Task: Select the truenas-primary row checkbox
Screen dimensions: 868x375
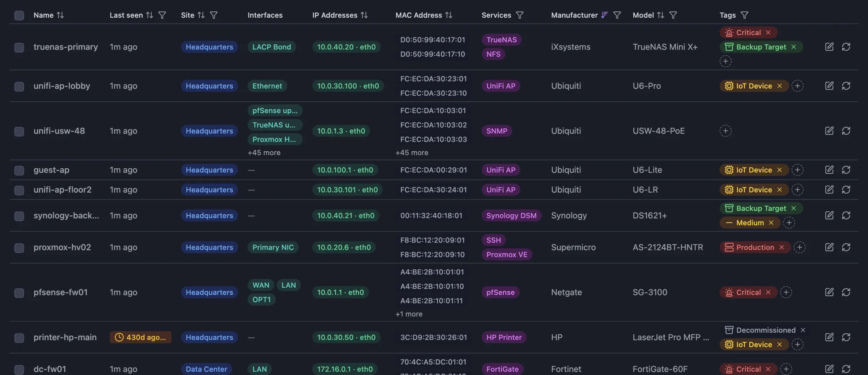Action: 19,47
